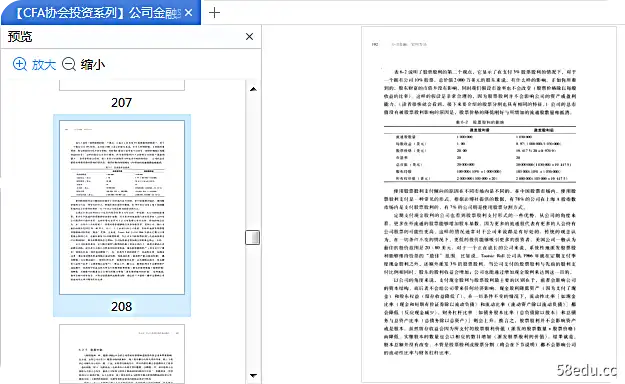Image resolution: width=625 pixels, height=384 pixels.
Task: Close the CFA协会投资系列 document tab
Action: point(189,13)
